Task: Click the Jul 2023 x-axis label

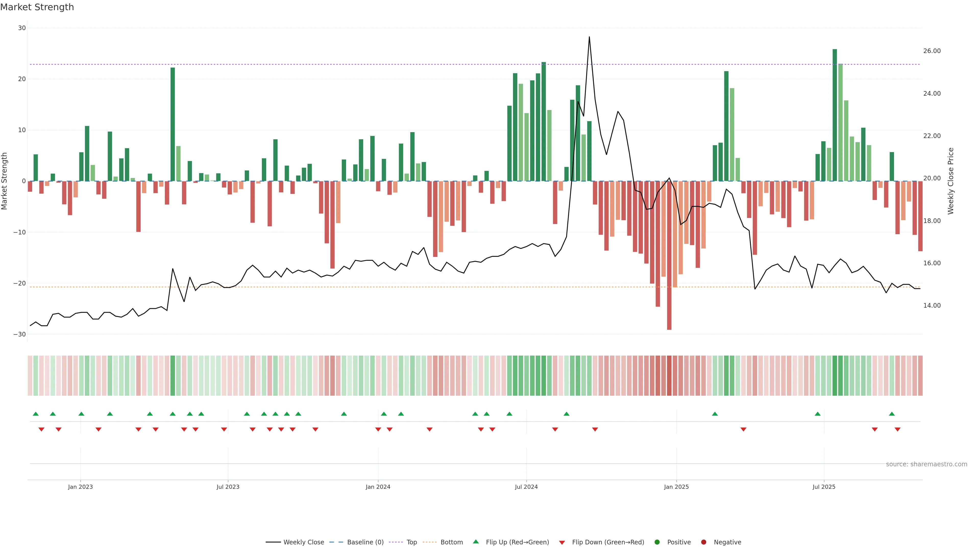Action: point(228,487)
